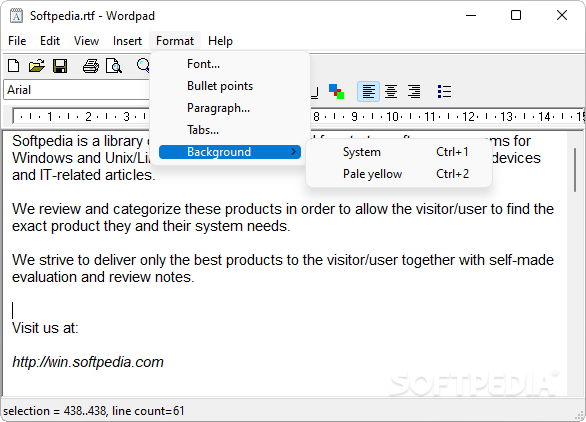Open print preview icon
The height and width of the screenshot is (422, 586).
114,66
